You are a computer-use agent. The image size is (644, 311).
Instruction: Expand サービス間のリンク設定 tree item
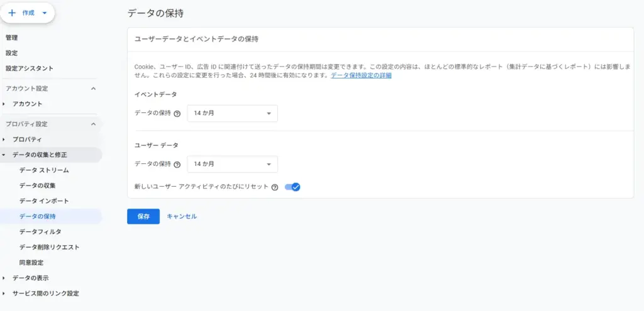tap(4, 294)
